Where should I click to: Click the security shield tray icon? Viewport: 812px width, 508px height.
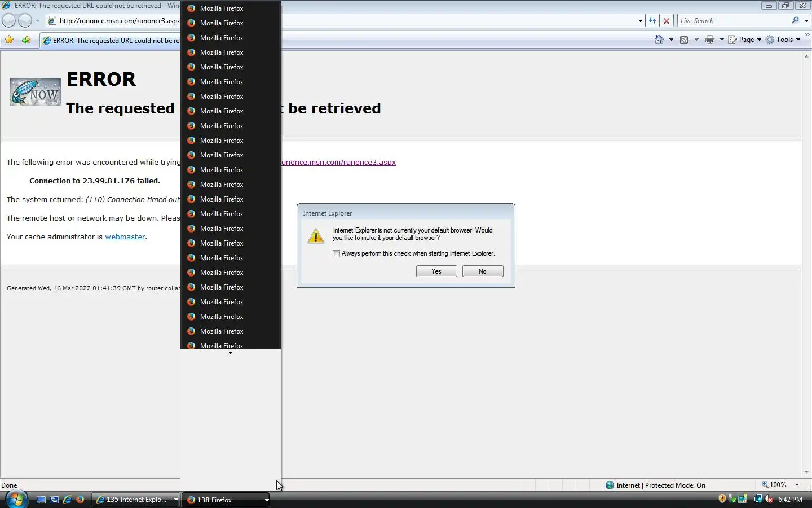(722, 499)
